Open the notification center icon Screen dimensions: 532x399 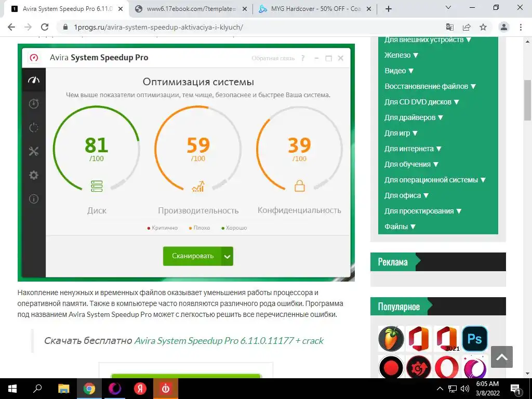516,389
